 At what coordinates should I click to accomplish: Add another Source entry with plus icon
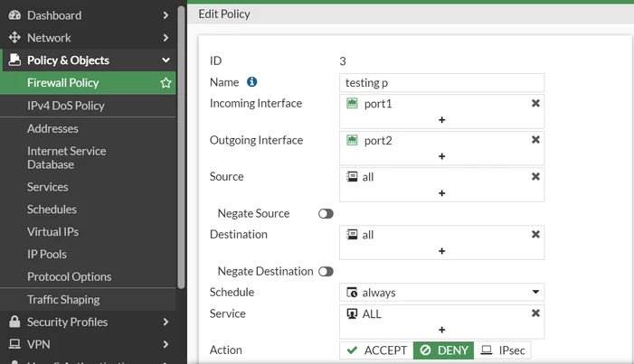(441, 193)
